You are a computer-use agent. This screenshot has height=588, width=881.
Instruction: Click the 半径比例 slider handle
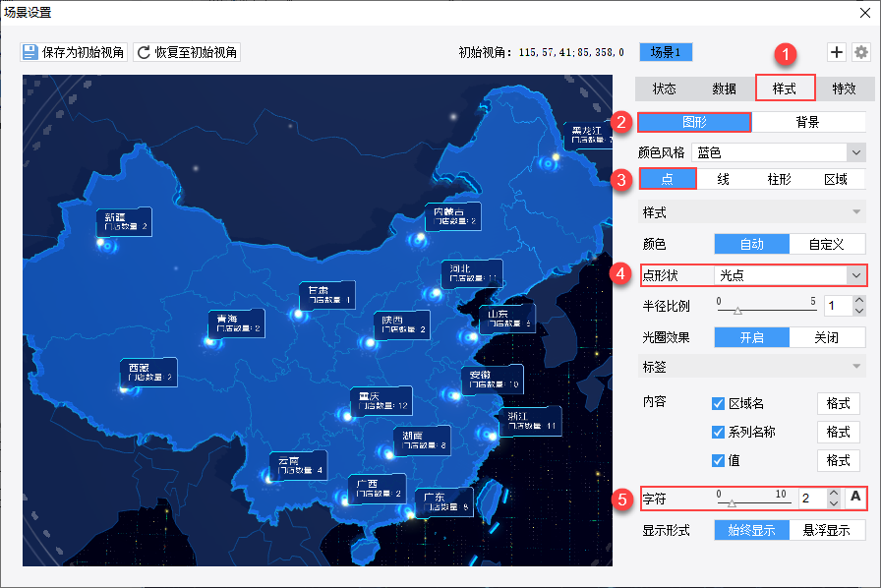click(737, 311)
